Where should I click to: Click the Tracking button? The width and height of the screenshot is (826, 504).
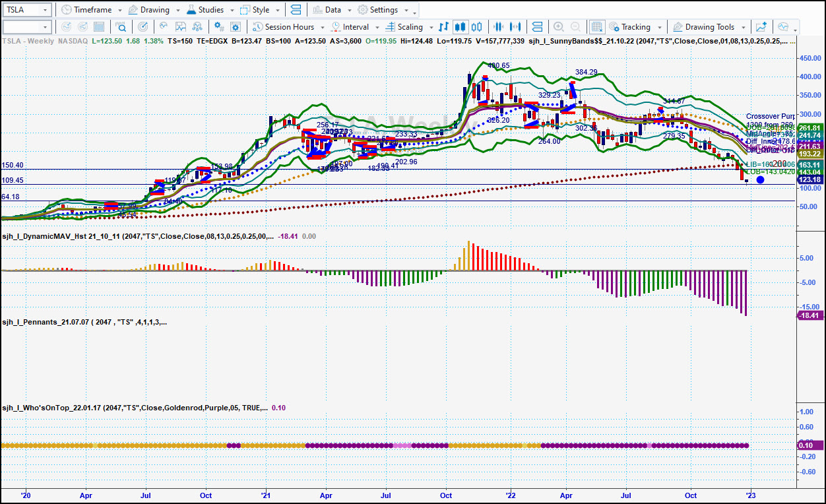[x=629, y=27]
